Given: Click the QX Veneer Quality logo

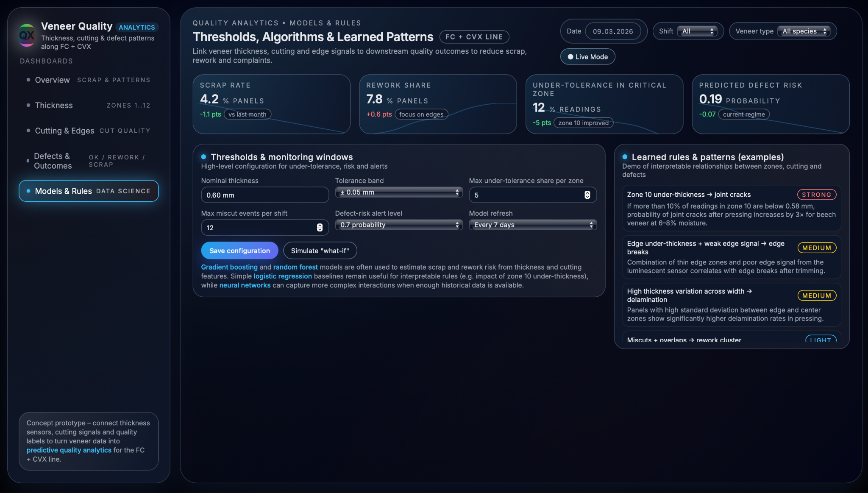Looking at the screenshot, I should click(27, 35).
